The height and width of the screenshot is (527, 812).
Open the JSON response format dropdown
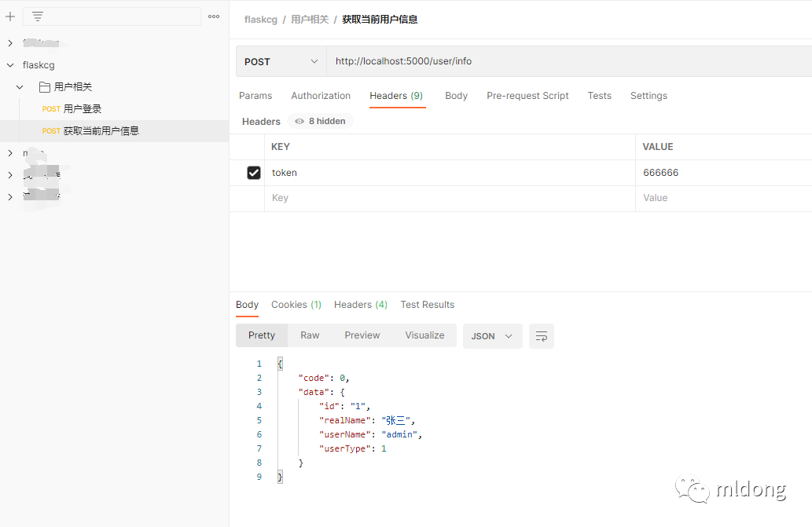coord(492,335)
